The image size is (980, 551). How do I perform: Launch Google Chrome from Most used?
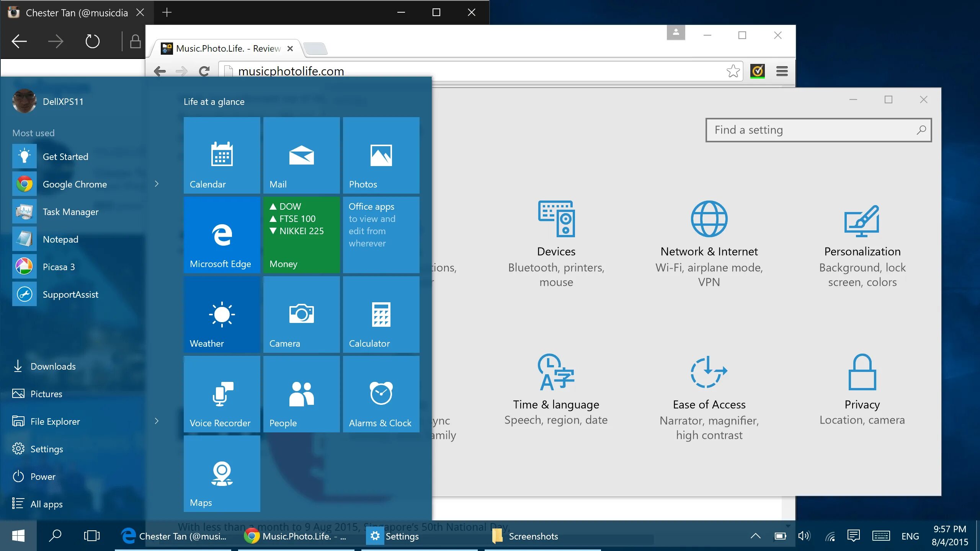tap(78, 184)
